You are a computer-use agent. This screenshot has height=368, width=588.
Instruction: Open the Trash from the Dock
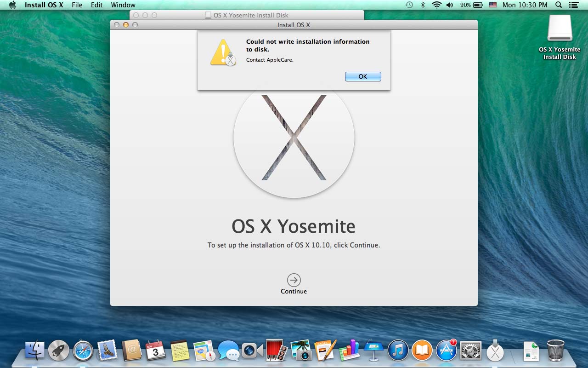click(x=556, y=351)
